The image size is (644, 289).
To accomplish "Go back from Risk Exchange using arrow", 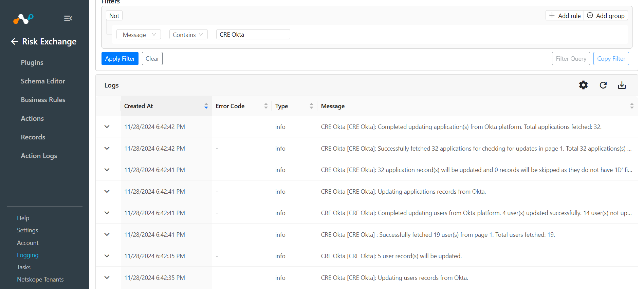I will 14,41.
